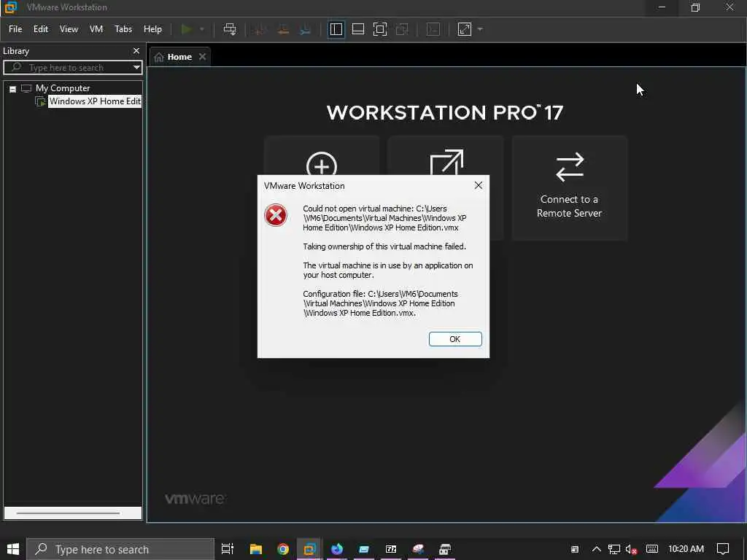Image resolution: width=747 pixels, height=560 pixels.
Task: Open the Windows Start menu
Action: coord(13,549)
